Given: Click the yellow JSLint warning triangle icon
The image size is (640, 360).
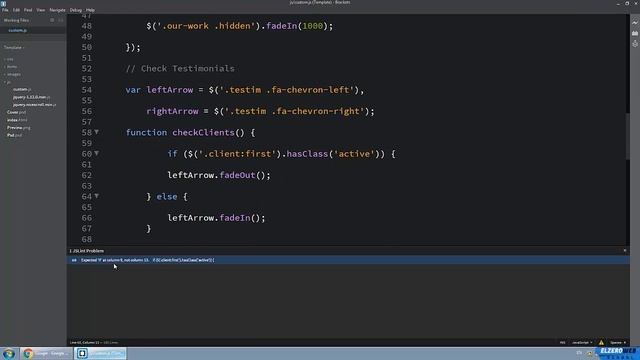Looking at the screenshot, I should pos(601,342).
